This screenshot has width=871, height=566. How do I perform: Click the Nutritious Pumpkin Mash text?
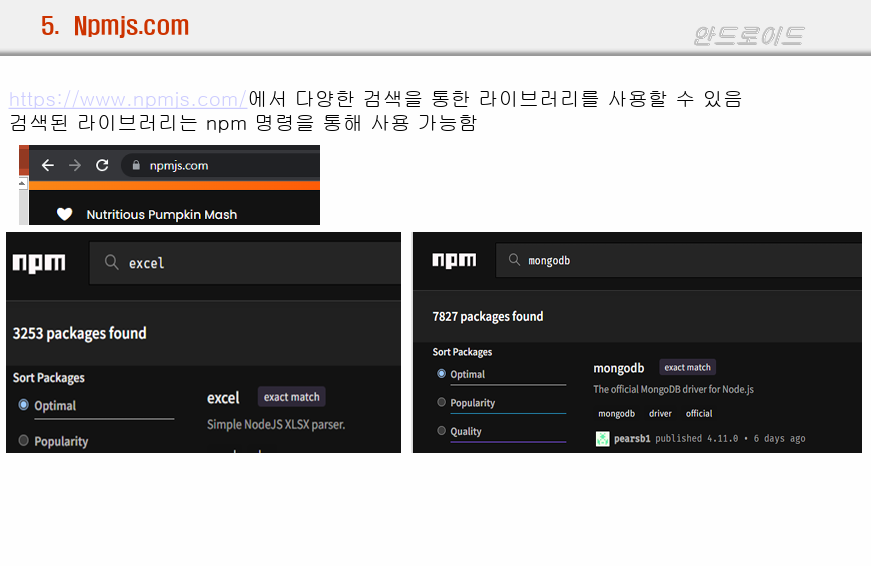pyautogui.click(x=162, y=214)
